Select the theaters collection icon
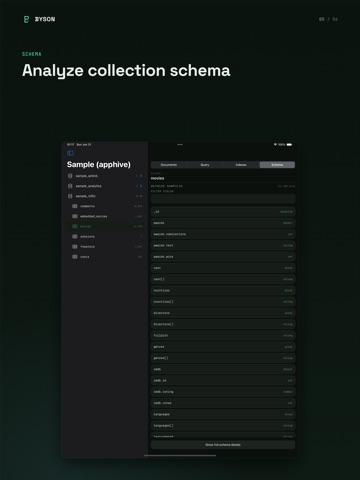This screenshot has width=360, height=480. click(75, 247)
